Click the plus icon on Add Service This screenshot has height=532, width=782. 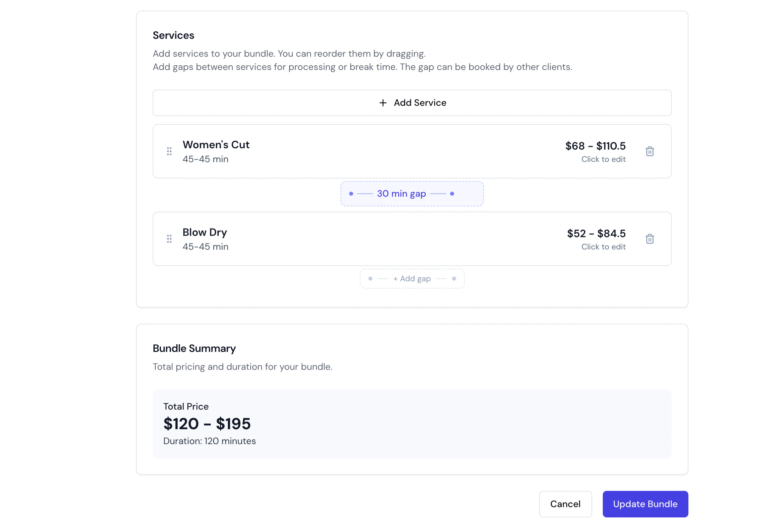383,103
